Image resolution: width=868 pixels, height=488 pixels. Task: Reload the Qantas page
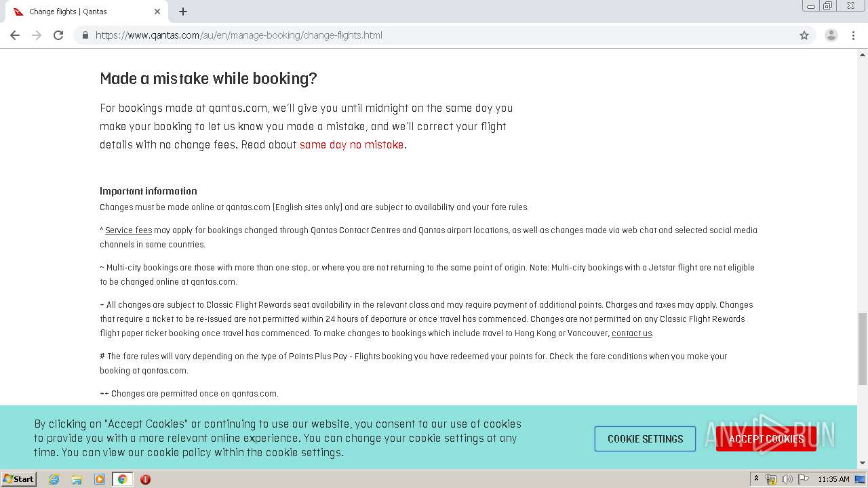click(58, 35)
